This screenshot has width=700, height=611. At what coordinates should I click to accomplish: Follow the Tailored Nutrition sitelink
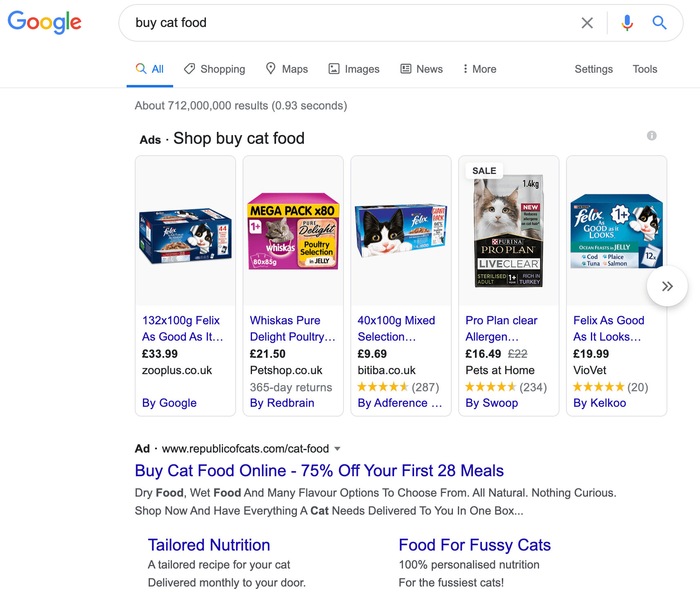(209, 545)
